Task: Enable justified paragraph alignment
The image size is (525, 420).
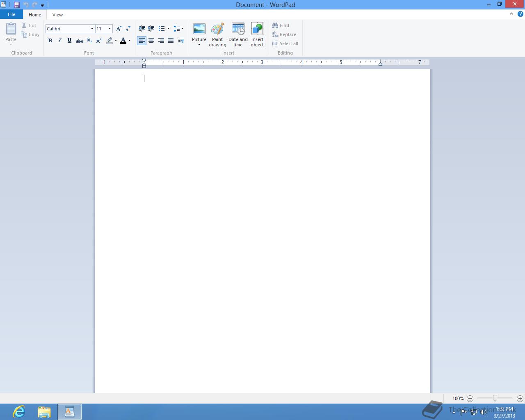Action: (x=171, y=41)
